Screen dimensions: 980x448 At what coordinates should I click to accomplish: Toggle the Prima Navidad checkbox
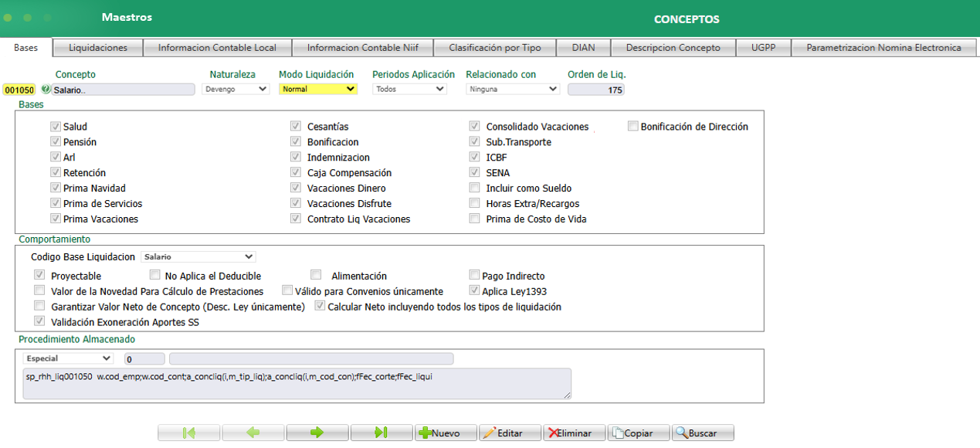pyautogui.click(x=56, y=188)
